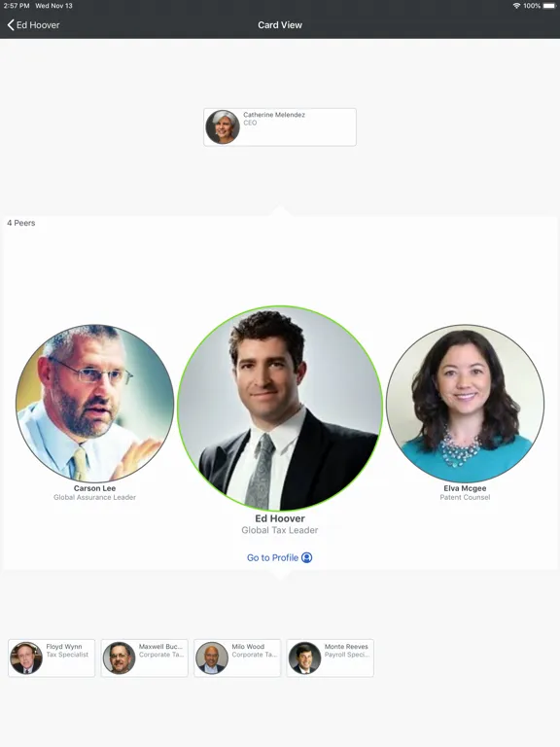Viewport: 560px width, 747px height.
Task: Tap the Wi-Fi status icon
Action: click(516, 6)
